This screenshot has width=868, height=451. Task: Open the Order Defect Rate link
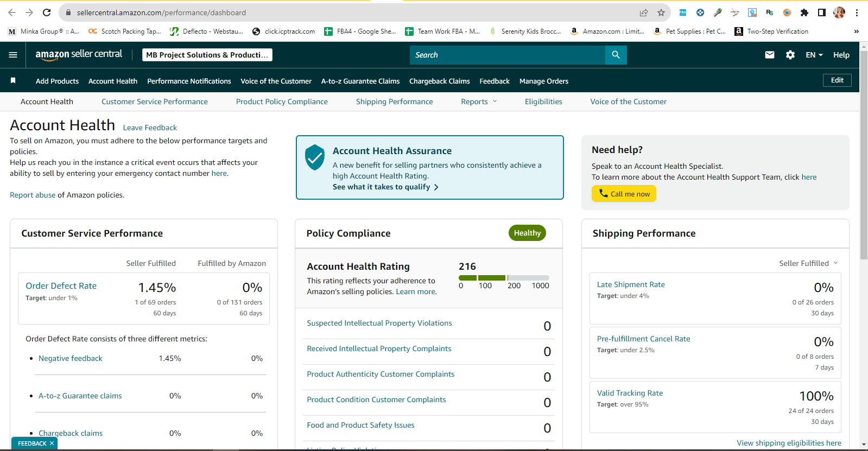coord(61,286)
